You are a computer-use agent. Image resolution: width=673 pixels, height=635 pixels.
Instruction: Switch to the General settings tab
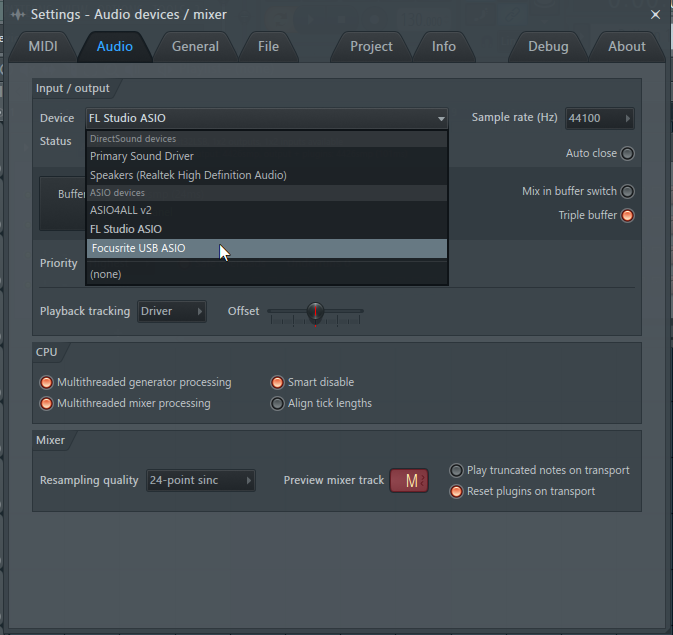tap(195, 46)
